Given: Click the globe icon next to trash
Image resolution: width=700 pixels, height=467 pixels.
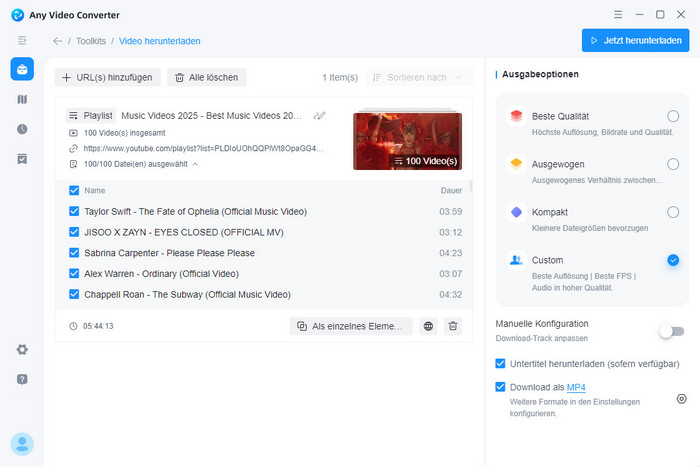Looking at the screenshot, I should coord(429,326).
